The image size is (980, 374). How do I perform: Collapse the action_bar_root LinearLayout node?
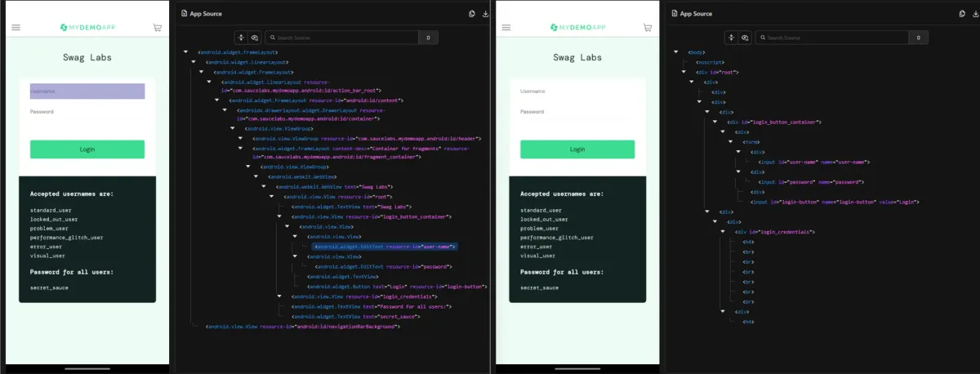209,82
